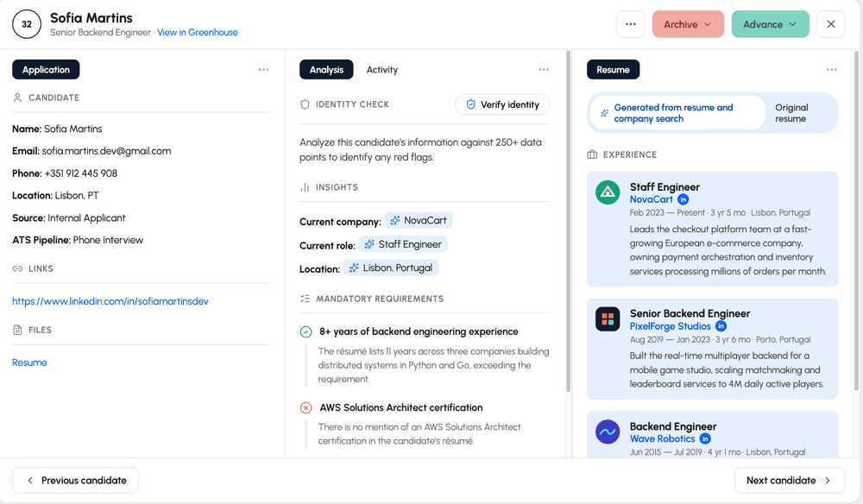Select the Analysis tab

click(326, 70)
